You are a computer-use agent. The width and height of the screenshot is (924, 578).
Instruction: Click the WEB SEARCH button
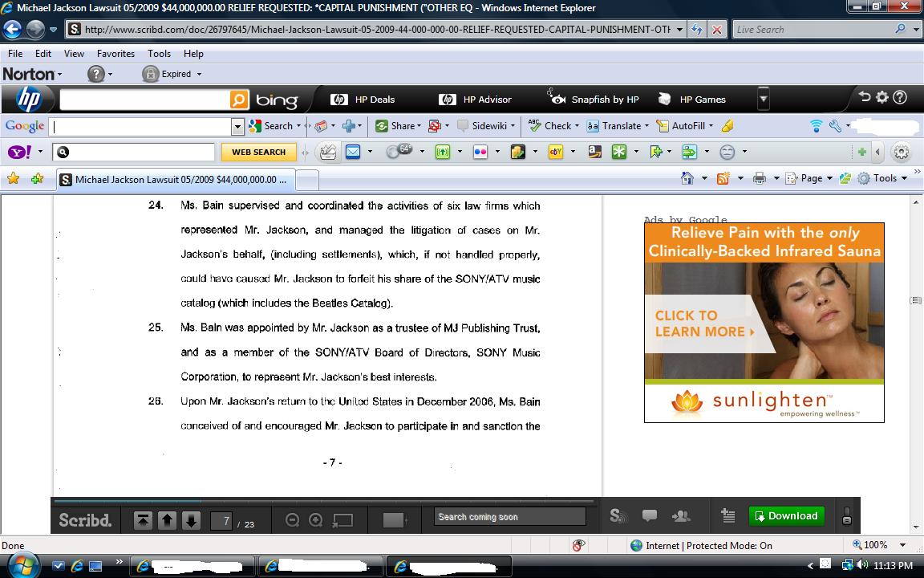(258, 153)
